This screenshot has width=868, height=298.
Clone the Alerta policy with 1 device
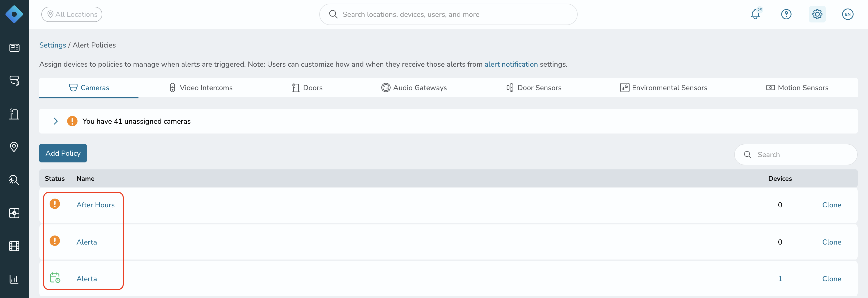coord(832,279)
